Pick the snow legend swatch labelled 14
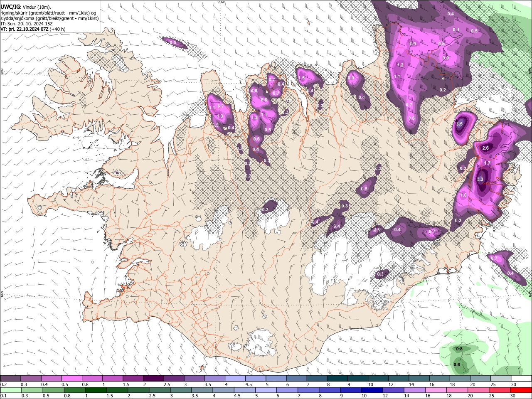This screenshot has height=399, width=532. (x=419, y=379)
